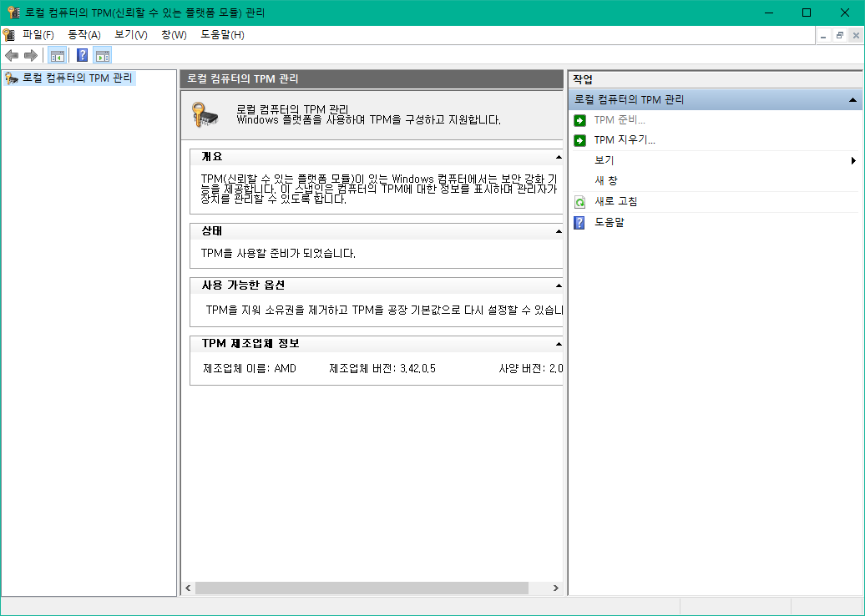Click the center pane title 로컬 컴퓨터의 TPM 관리

[243, 78]
